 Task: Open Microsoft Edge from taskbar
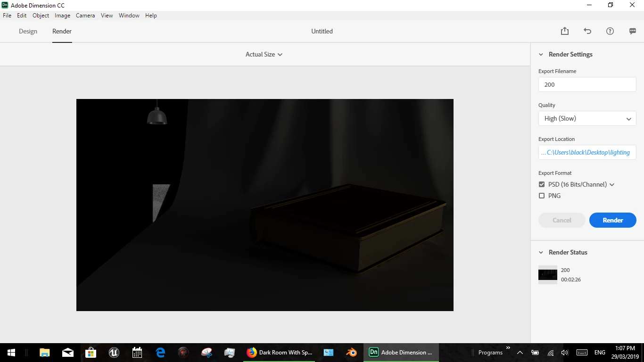(160, 352)
